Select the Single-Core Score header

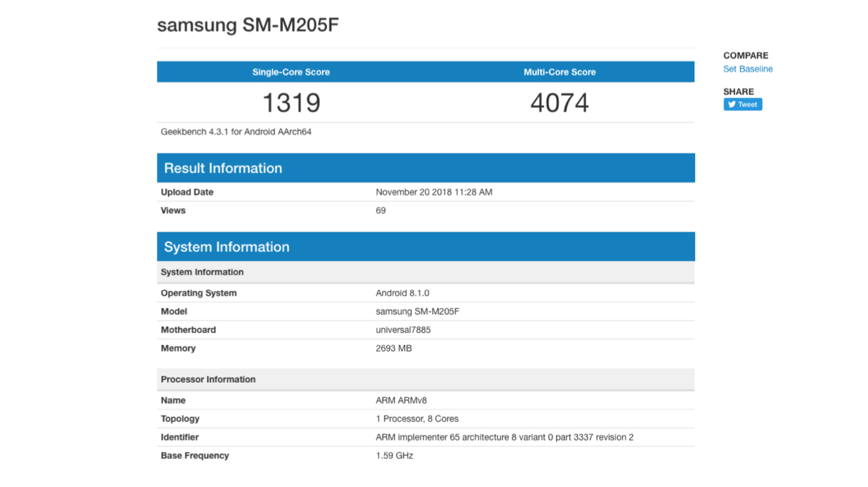[x=291, y=72]
